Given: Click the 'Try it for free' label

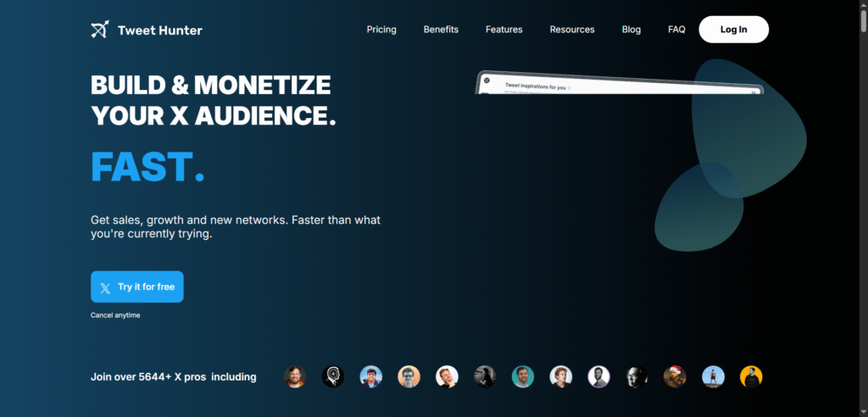Looking at the screenshot, I should pyautogui.click(x=146, y=286).
